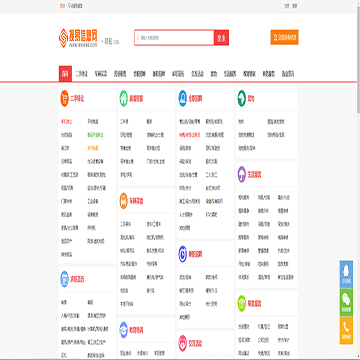
Task: Click the orange circular 二手转让 category icon
Action: pos(64,99)
